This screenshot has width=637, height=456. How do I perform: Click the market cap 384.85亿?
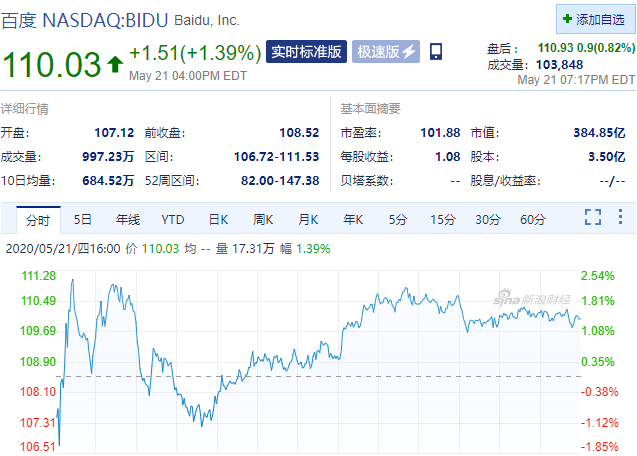tap(599, 132)
